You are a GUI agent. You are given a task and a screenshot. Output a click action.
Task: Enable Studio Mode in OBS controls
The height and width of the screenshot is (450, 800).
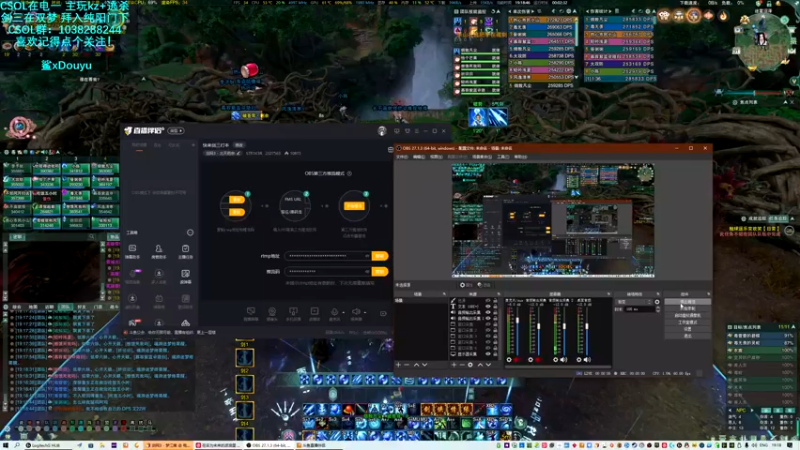coord(687,322)
